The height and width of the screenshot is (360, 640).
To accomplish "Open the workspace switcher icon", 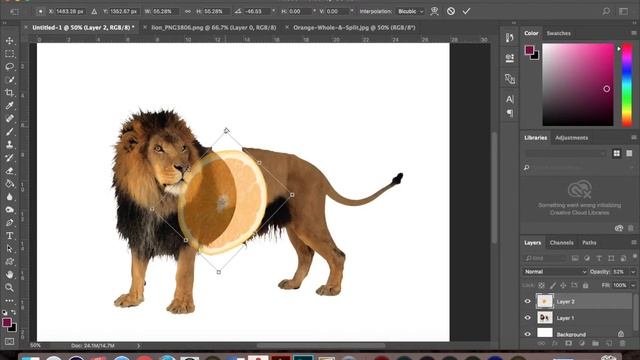I will 623,11.
